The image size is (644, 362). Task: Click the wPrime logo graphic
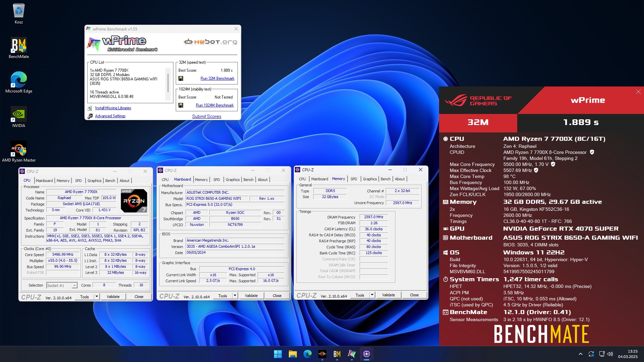122,44
